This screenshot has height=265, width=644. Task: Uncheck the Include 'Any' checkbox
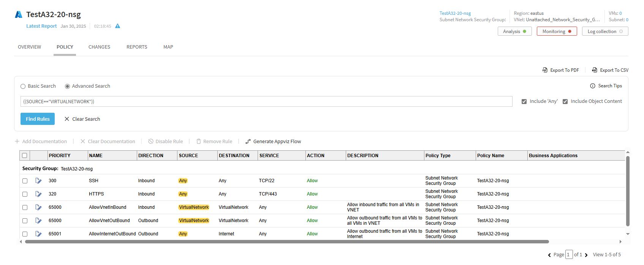524,102
